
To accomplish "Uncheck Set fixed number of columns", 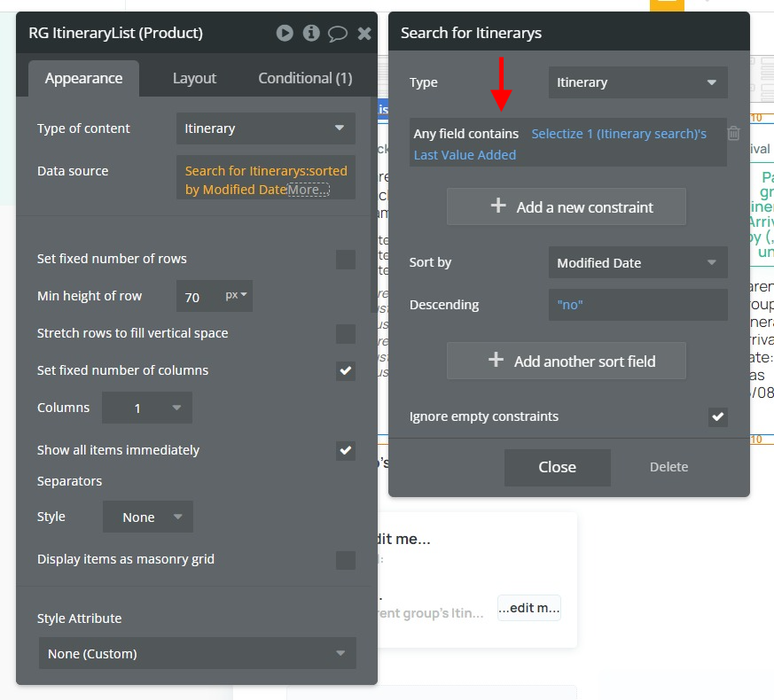I will coord(346,370).
